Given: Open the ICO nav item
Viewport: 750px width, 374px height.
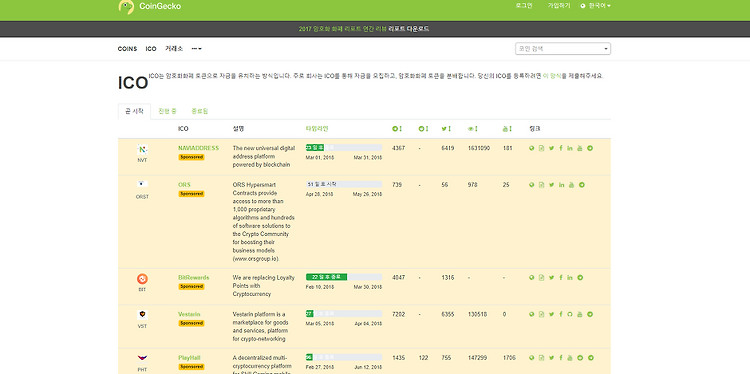Looking at the screenshot, I should (151, 49).
